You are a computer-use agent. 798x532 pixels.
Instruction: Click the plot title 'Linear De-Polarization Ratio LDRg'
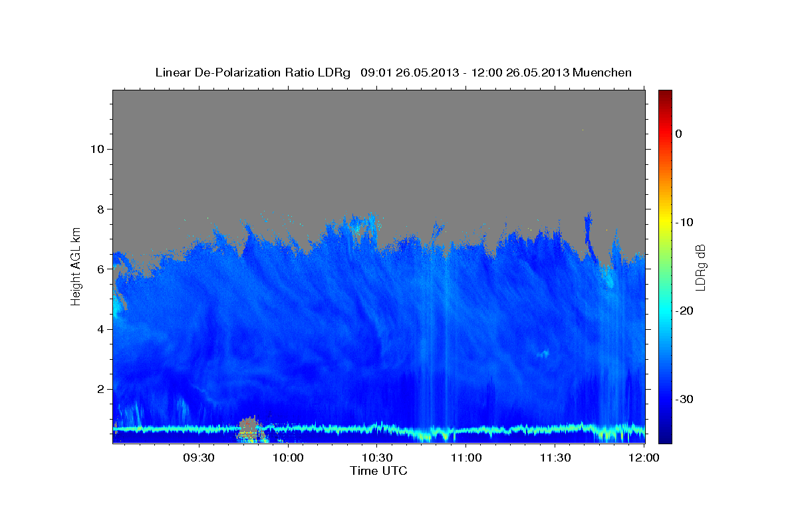tap(253, 72)
